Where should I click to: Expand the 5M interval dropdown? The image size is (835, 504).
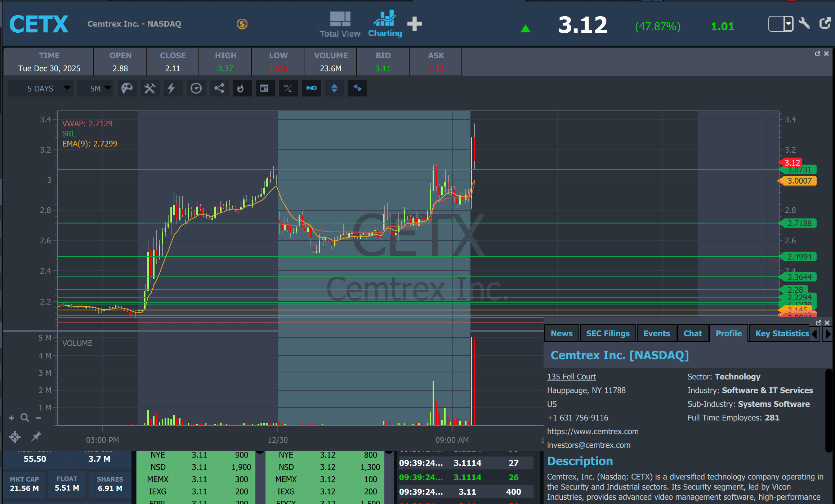(96, 88)
